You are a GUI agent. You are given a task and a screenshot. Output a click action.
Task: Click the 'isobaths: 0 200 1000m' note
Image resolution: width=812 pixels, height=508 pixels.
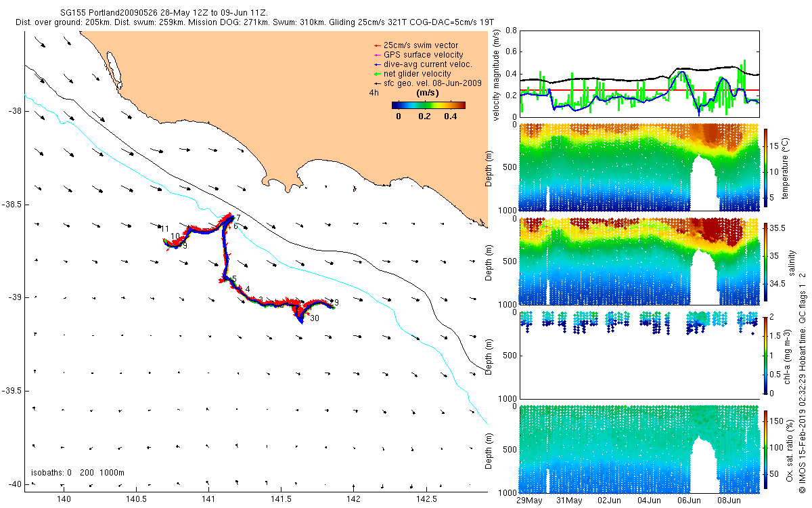[x=78, y=473]
